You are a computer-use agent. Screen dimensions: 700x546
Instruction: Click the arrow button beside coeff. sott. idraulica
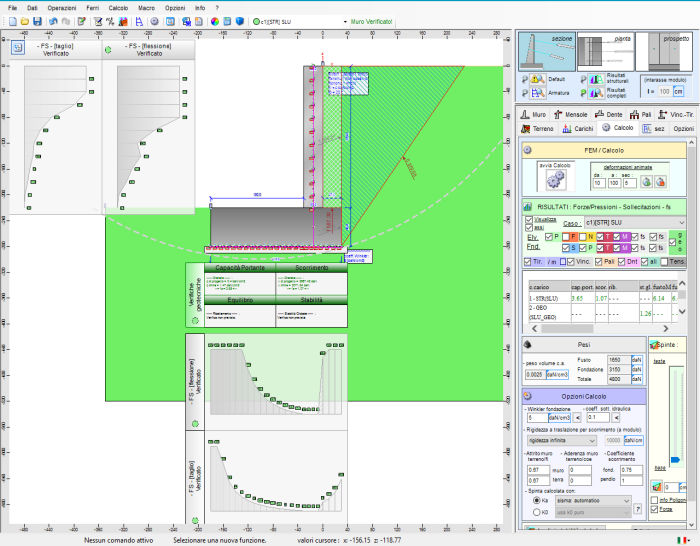[616, 417]
